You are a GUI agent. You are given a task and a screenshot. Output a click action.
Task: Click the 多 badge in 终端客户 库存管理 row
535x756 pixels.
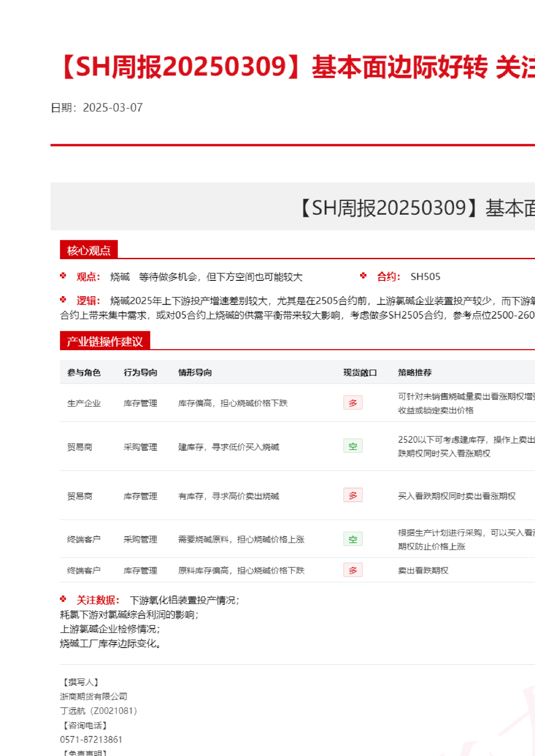353,570
